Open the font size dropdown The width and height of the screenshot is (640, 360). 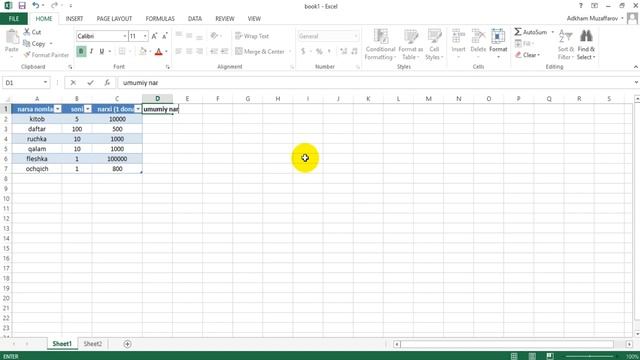tap(145, 36)
